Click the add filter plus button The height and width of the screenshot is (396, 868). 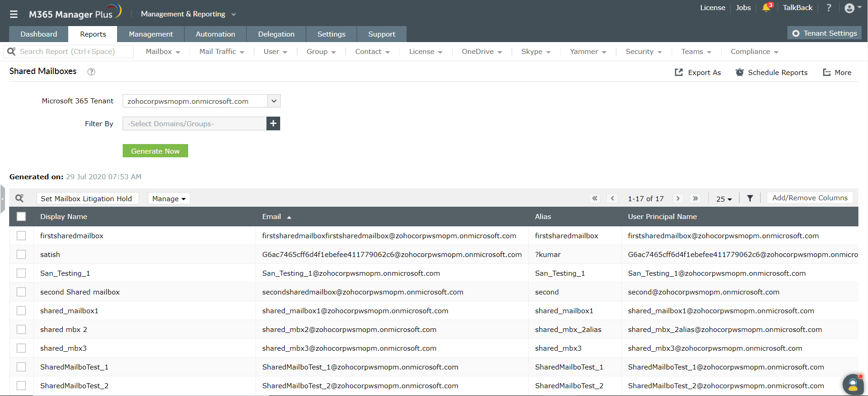coord(273,123)
